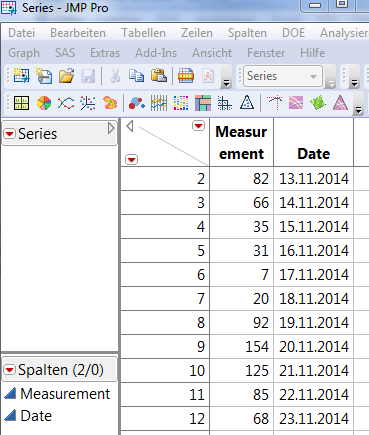
Task: Click the date cell 17.11.2014
Action: tap(313, 275)
